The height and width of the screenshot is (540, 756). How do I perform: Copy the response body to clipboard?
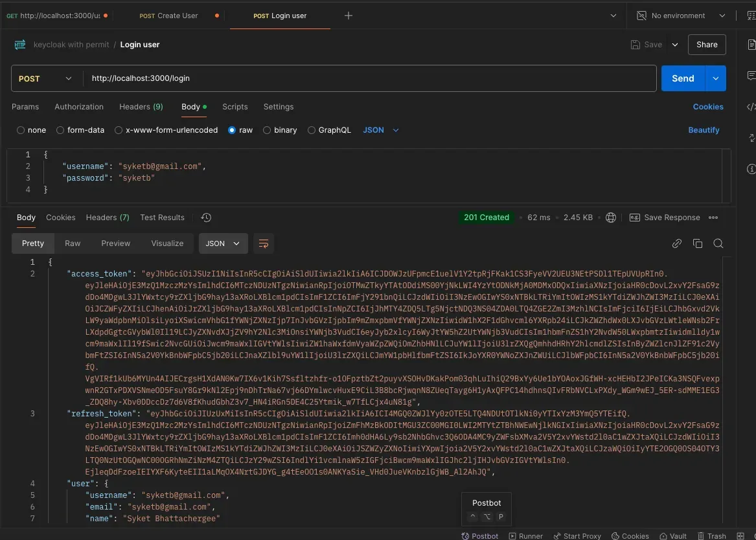pyautogui.click(x=698, y=243)
